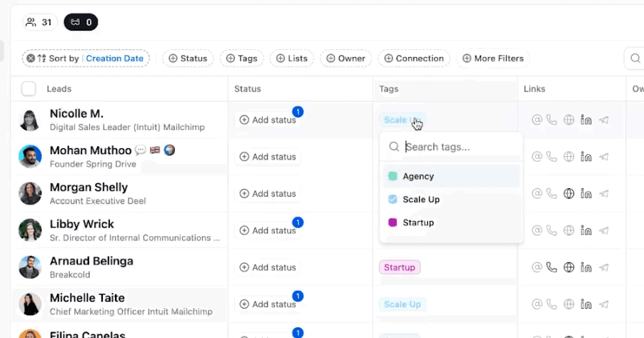Click the notification badge on Nicolle M. status

click(298, 111)
